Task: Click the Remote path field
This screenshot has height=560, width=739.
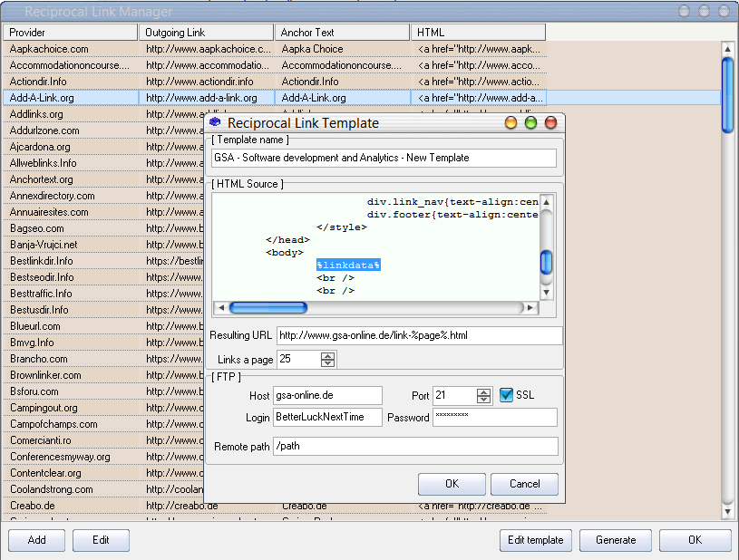Action: pyautogui.click(x=415, y=446)
